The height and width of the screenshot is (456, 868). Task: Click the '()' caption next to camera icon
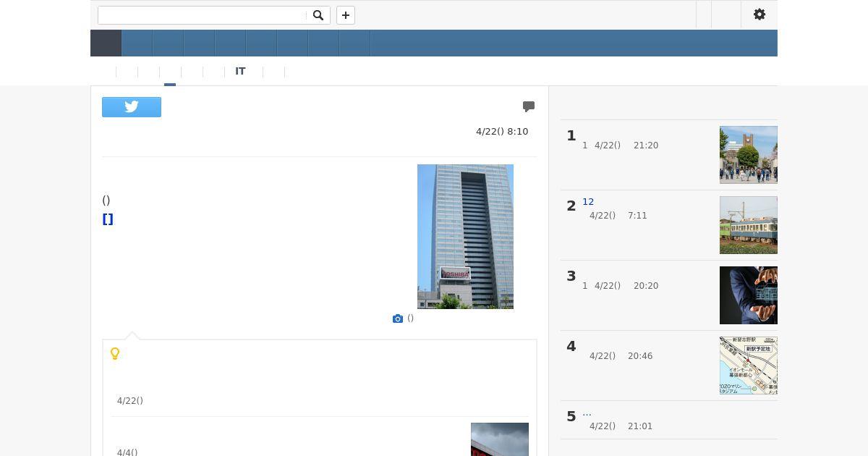click(411, 318)
